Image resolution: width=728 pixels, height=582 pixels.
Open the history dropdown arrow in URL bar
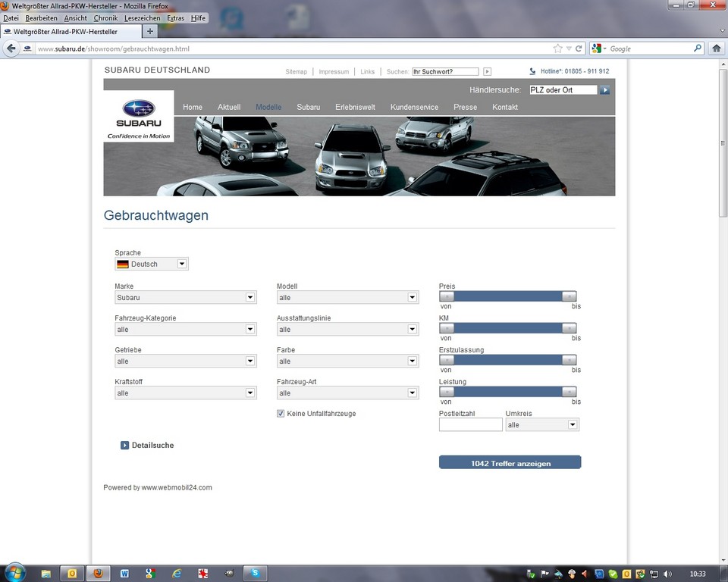click(569, 48)
